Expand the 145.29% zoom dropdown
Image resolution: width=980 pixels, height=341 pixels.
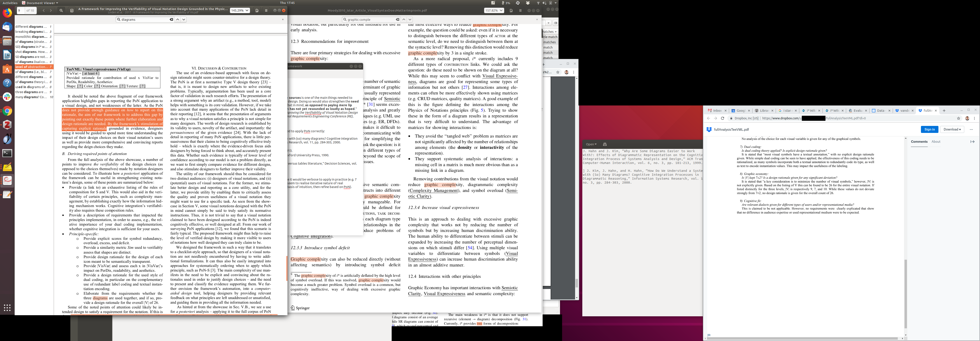point(240,11)
